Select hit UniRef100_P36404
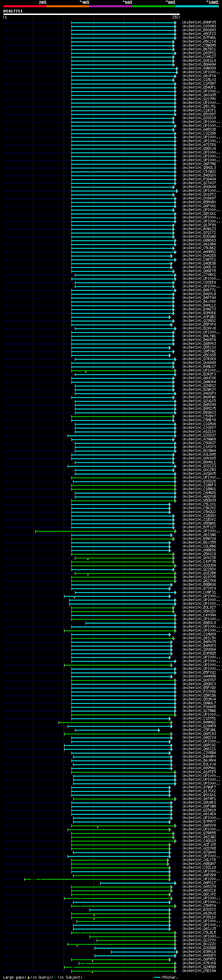Viewport: 222px width, 980px height. click(x=199, y=179)
